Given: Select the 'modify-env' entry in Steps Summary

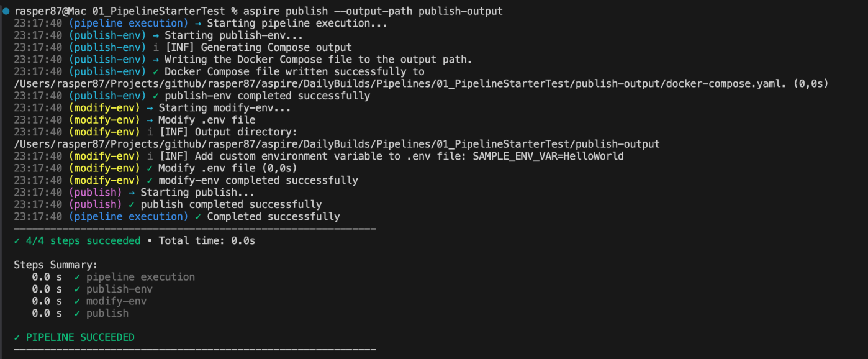Looking at the screenshot, I should (x=116, y=301).
